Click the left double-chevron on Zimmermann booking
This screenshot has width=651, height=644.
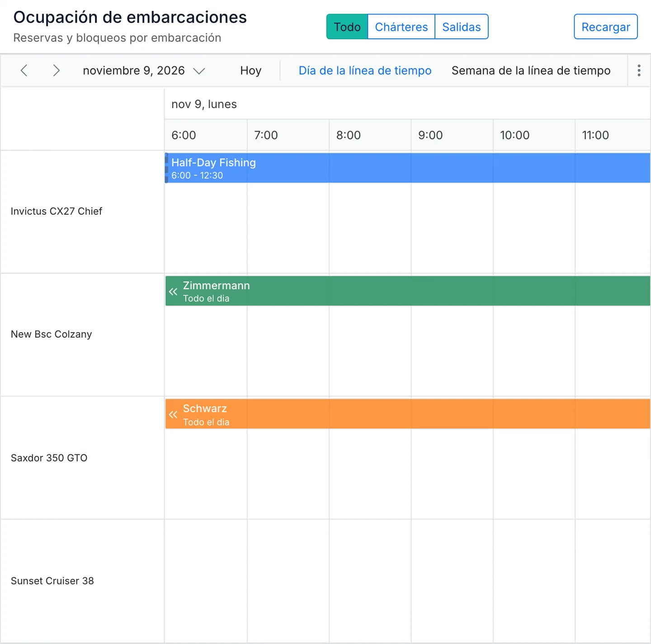[173, 291]
